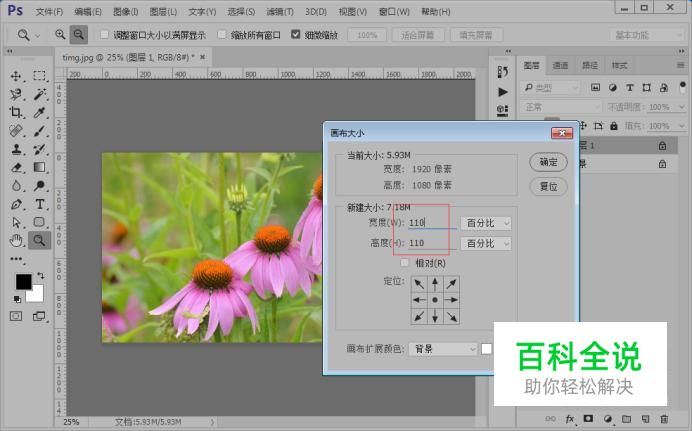This screenshot has height=431, width=692.
Task: Open the layer filter type dropdown
Action: click(x=550, y=88)
